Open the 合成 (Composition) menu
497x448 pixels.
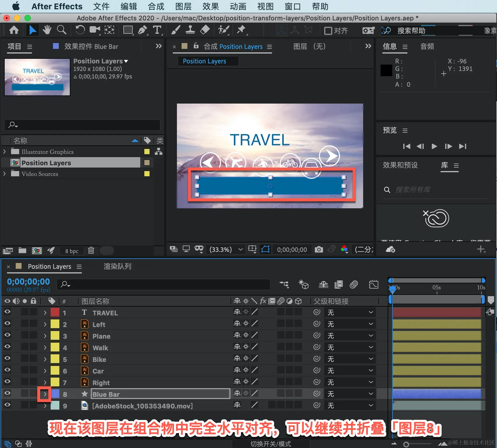156,6
